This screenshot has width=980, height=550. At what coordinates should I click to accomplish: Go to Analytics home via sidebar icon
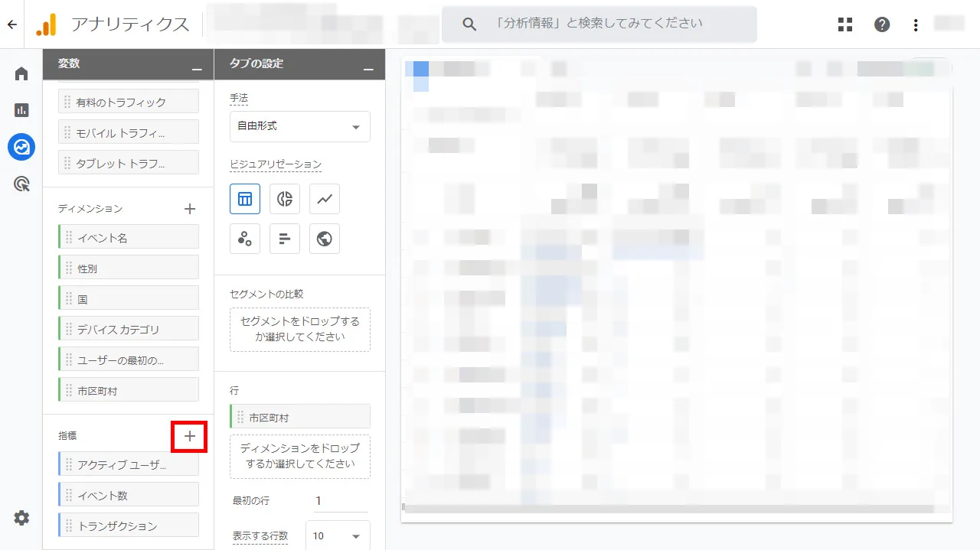click(21, 73)
